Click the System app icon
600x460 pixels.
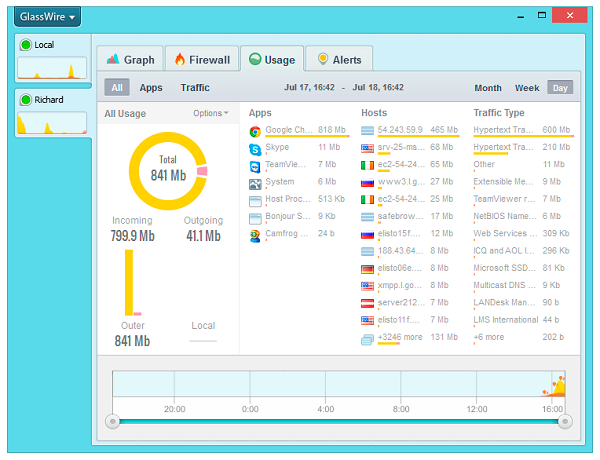pos(255,182)
